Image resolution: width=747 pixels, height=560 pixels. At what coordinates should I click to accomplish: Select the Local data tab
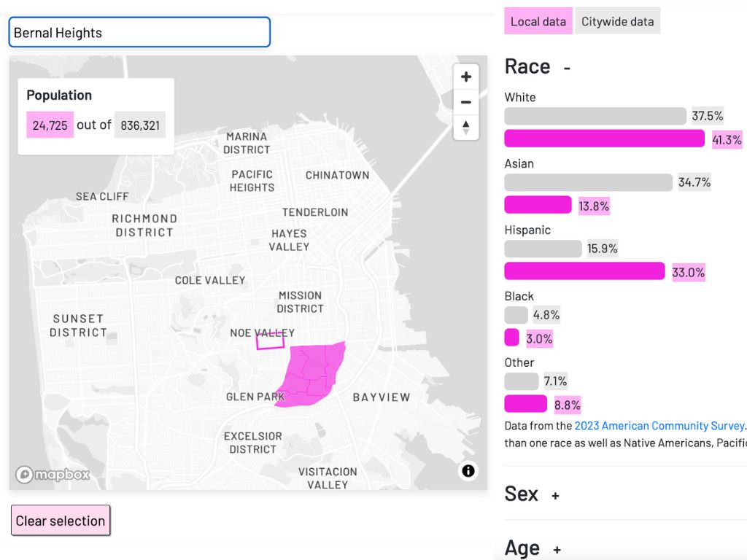coord(538,21)
